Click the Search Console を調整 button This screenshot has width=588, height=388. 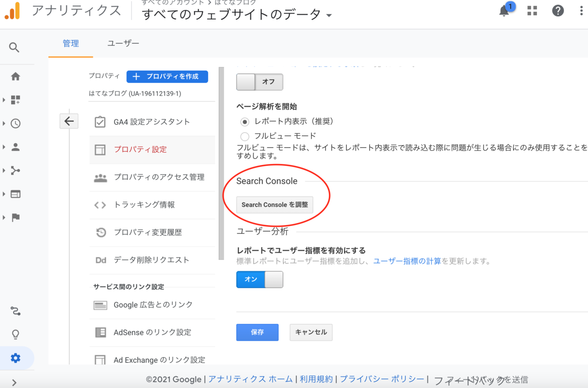click(274, 205)
